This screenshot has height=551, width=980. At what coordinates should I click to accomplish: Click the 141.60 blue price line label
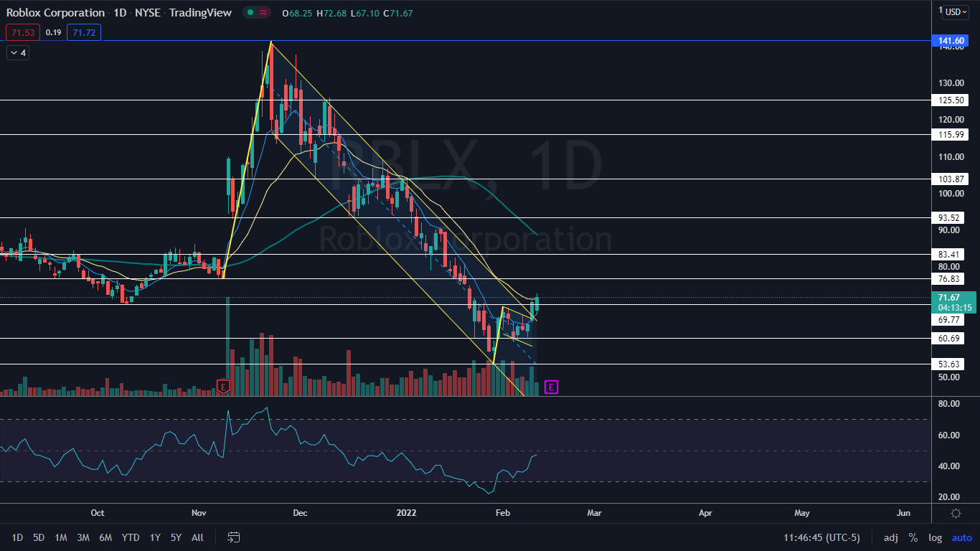(x=950, y=41)
